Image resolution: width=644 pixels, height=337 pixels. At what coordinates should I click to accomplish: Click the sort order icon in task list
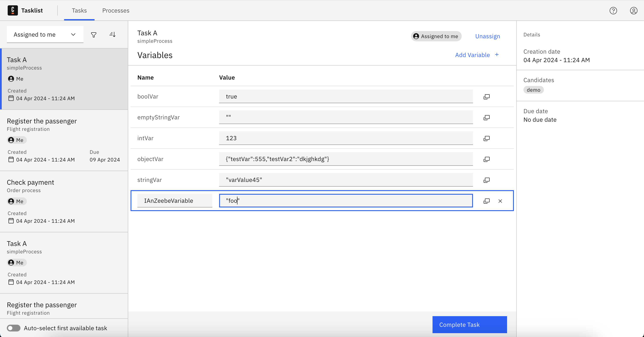(x=112, y=34)
